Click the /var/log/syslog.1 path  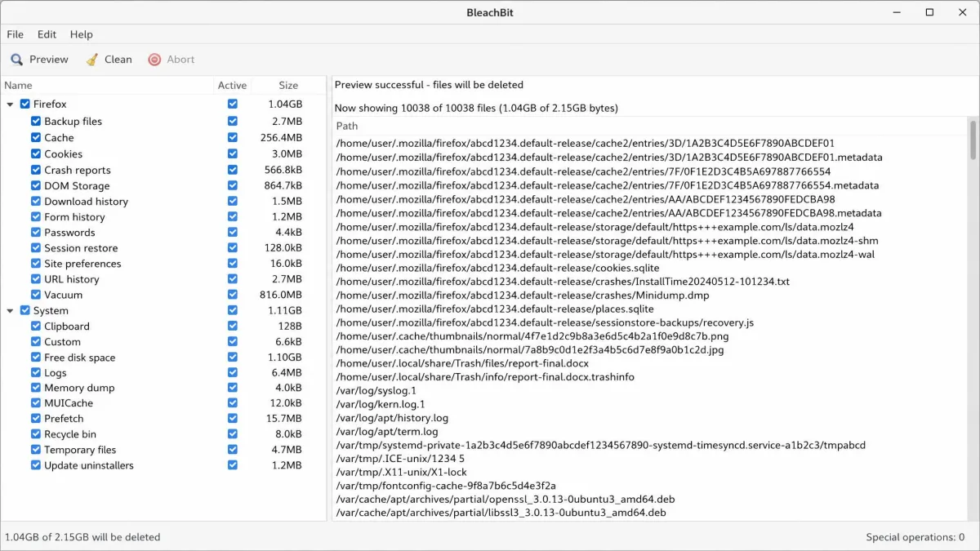coord(376,390)
